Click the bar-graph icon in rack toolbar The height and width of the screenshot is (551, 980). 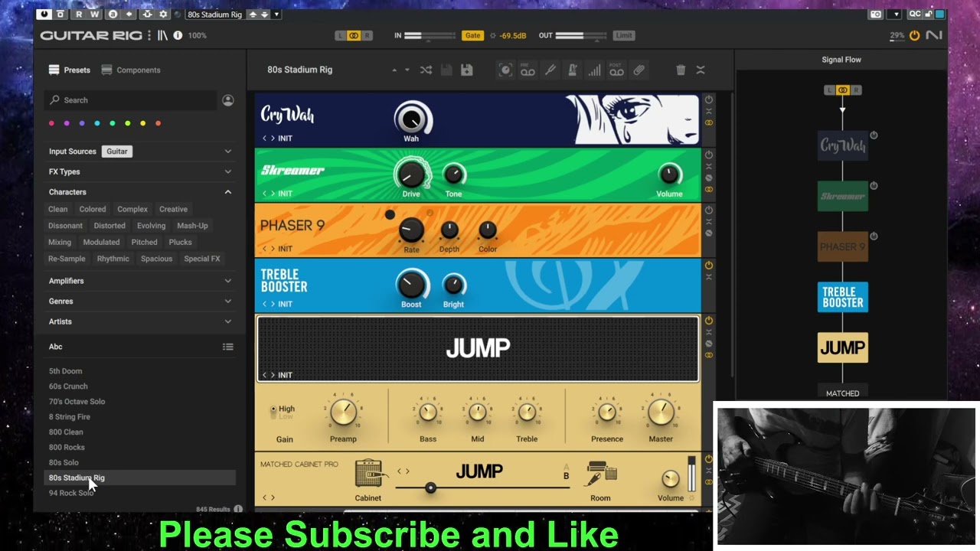click(x=594, y=70)
